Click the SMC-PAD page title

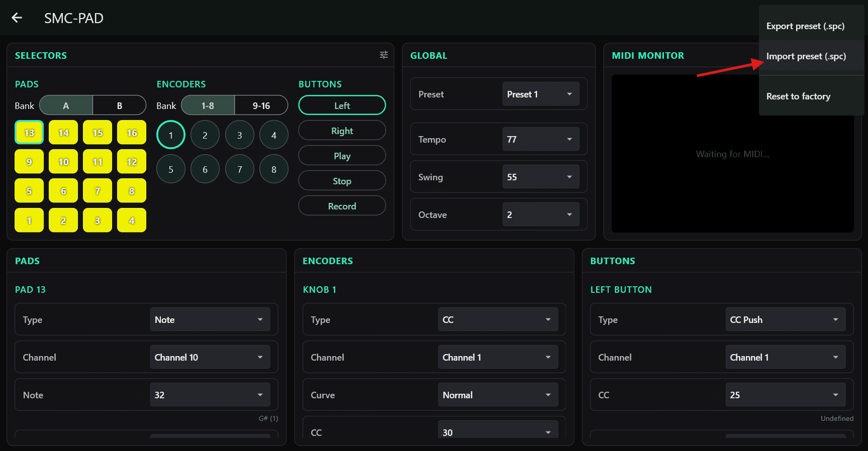coord(74,18)
